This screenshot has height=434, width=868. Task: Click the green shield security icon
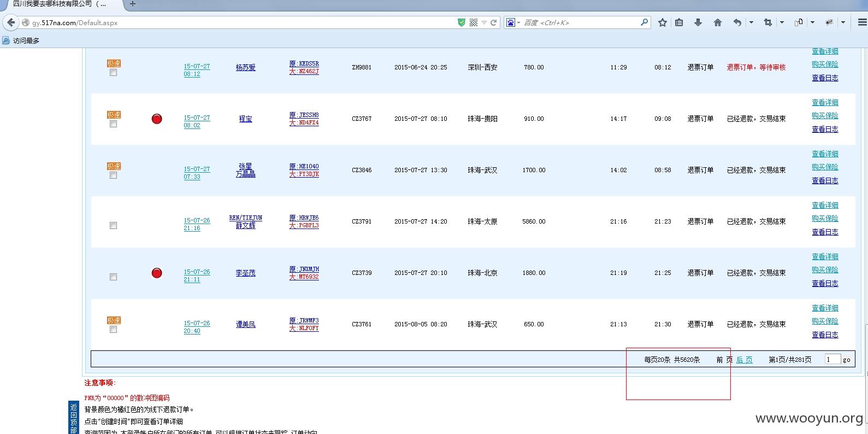click(462, 22)
